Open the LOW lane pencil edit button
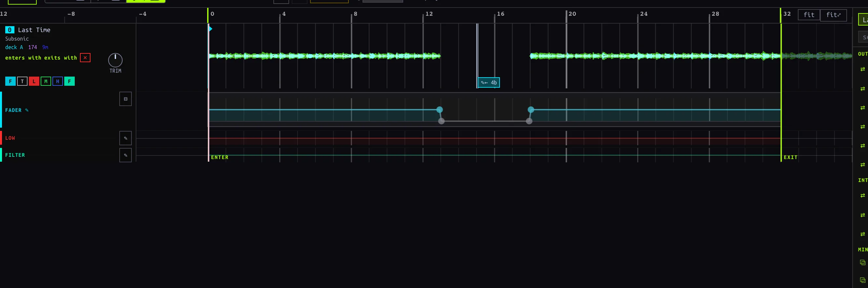This screenshot has width=868, height=288. (125, 138)
